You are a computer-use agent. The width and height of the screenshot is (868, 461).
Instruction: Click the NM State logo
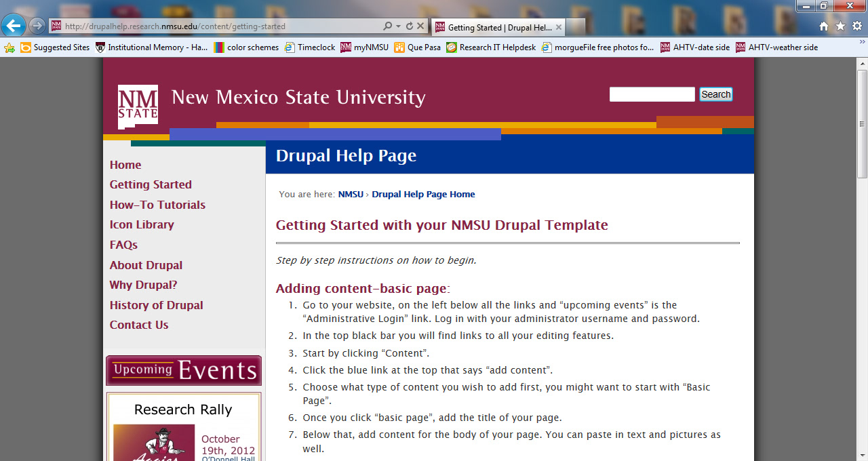138,106
